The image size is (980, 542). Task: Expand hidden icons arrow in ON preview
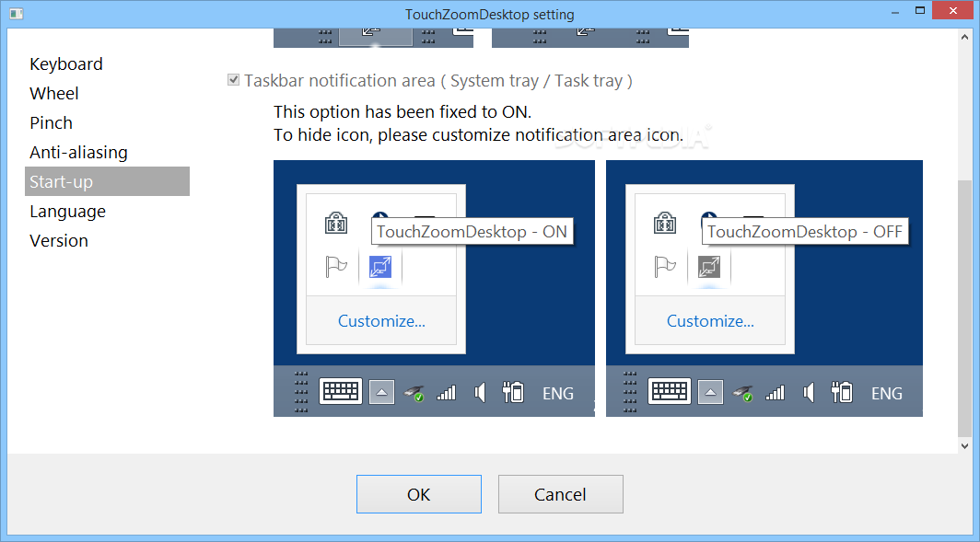[x=382, y=392]
